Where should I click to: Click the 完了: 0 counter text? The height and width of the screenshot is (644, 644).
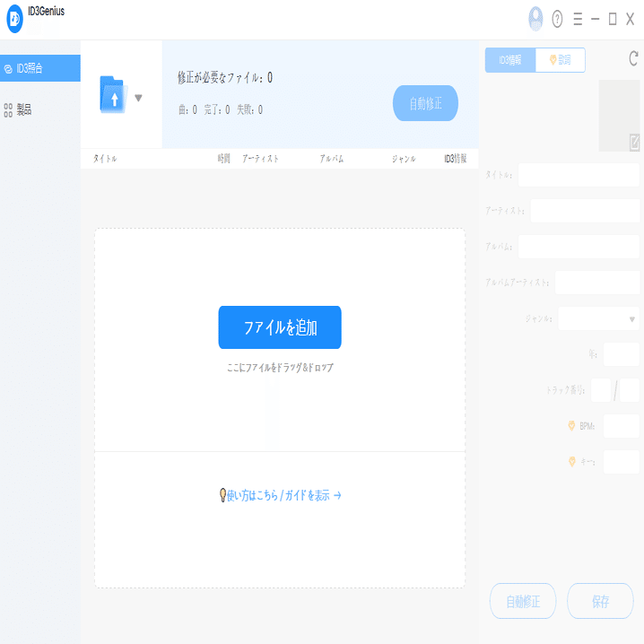[x=217, y=109]
